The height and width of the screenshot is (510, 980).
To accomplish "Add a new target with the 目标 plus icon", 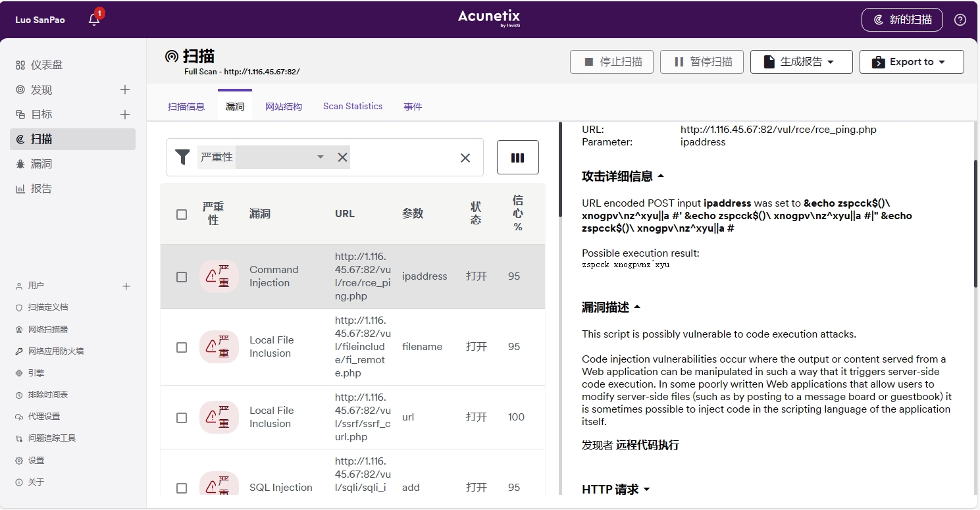I will pyautogui.click(x=125, y=115).
